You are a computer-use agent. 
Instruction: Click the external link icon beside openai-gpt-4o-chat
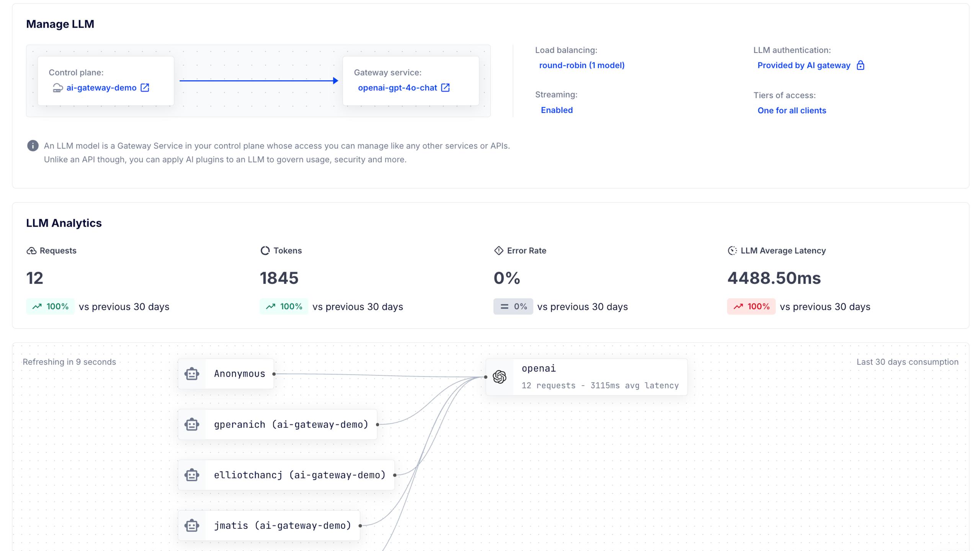[445, 88]
